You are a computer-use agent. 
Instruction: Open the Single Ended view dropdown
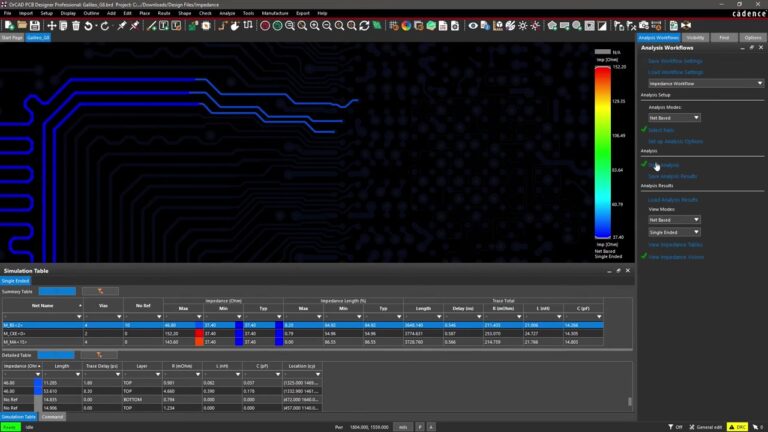[674, 232]
